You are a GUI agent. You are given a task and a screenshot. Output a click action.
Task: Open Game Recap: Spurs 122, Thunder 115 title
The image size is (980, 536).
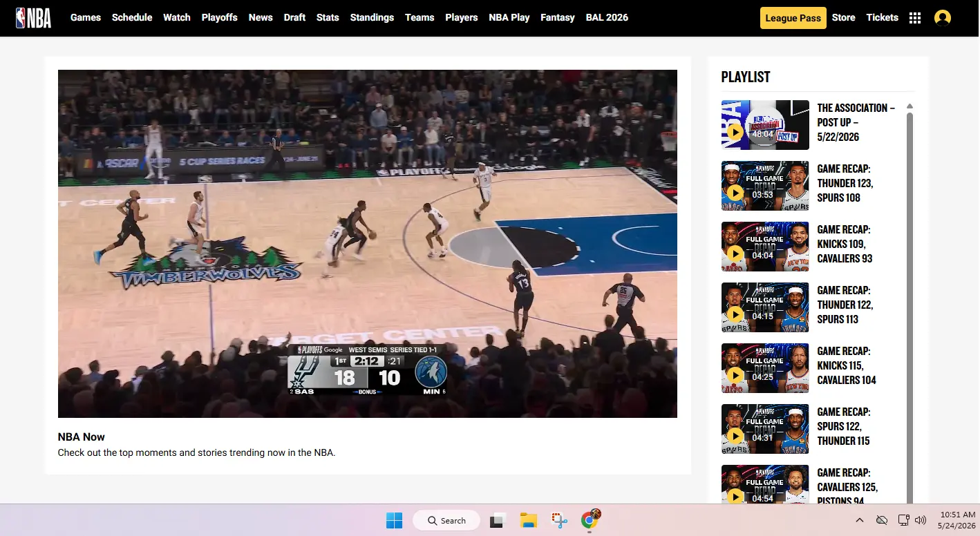(844, 426)
